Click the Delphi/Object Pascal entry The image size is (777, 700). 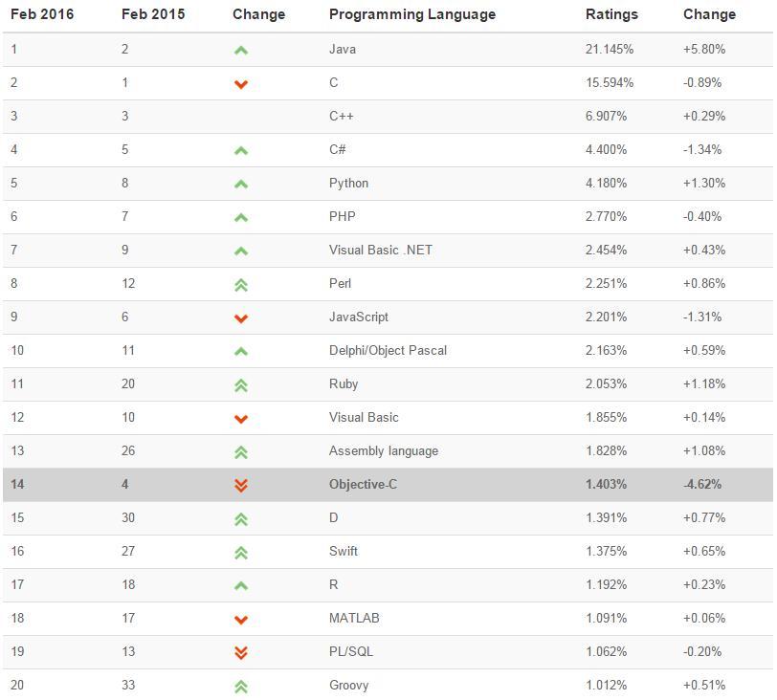point(388,350)
